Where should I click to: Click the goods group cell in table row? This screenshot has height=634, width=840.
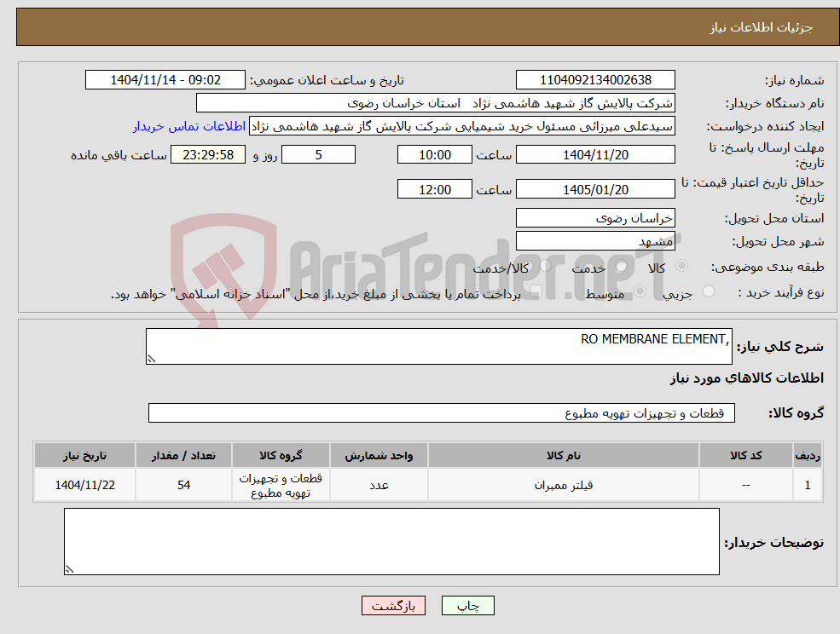[x=281, y=485]
